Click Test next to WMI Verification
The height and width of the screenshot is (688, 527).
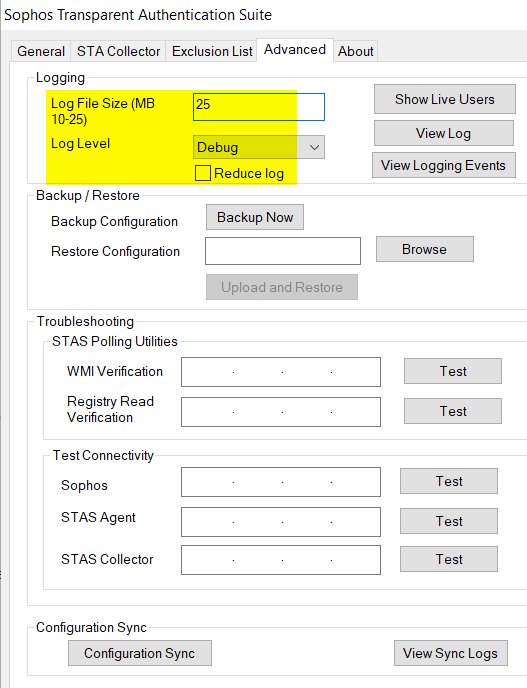453,371
